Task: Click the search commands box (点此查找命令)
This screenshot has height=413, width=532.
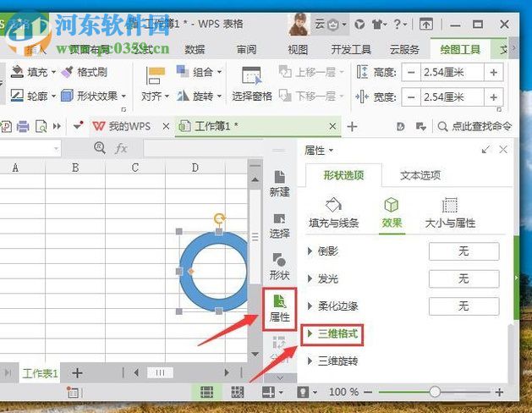Action: point(474,127)
